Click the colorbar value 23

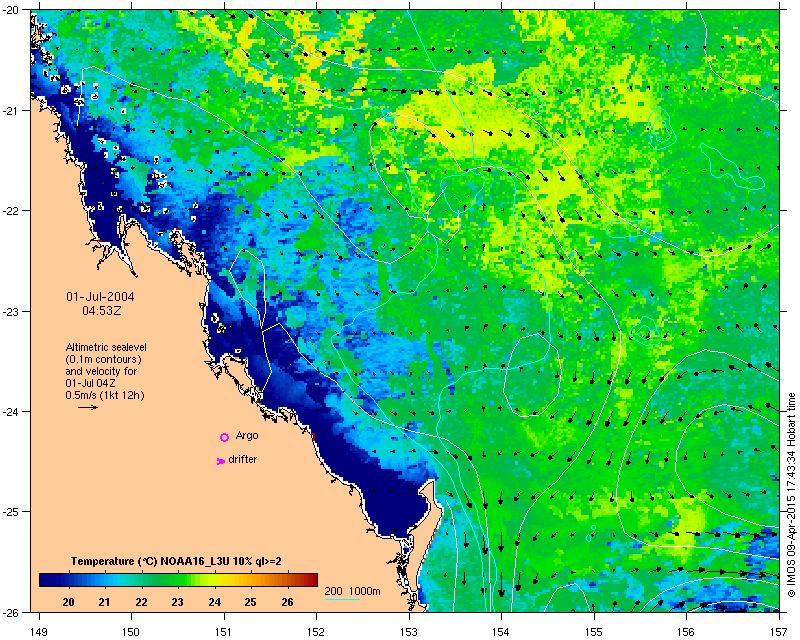pos(178,602)
